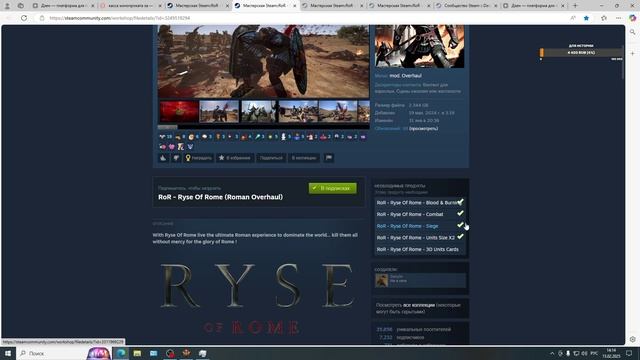The width and height of the screenshot is (640, 360).
Task: Click the main screenshot of Roman soldier
Action: tap(264, 61)
